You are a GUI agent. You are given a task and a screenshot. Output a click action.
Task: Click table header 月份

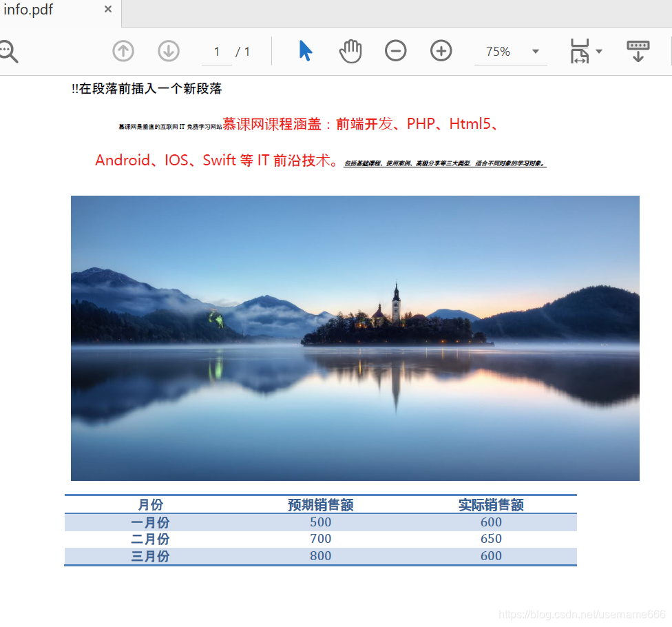point(150,505)
